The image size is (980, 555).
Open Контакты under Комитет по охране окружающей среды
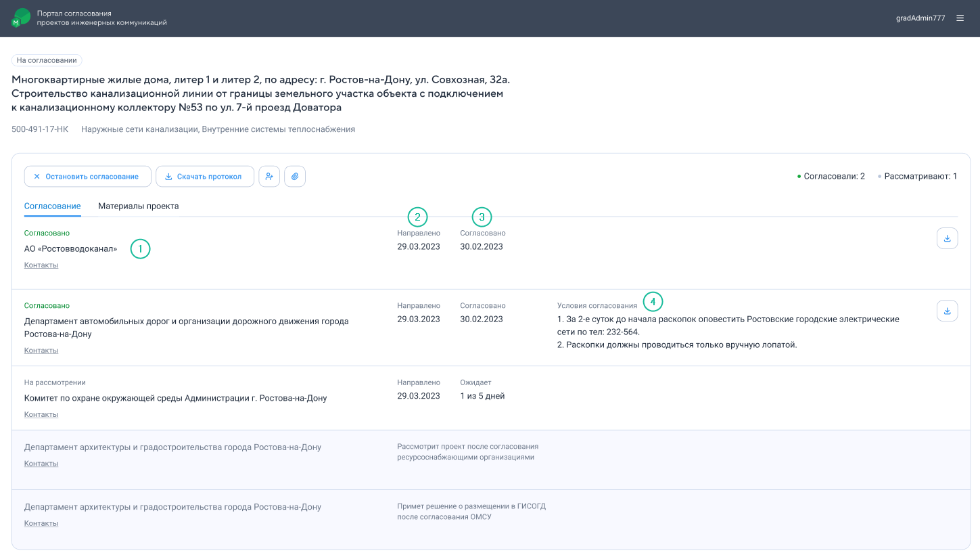tap(41, 414)
